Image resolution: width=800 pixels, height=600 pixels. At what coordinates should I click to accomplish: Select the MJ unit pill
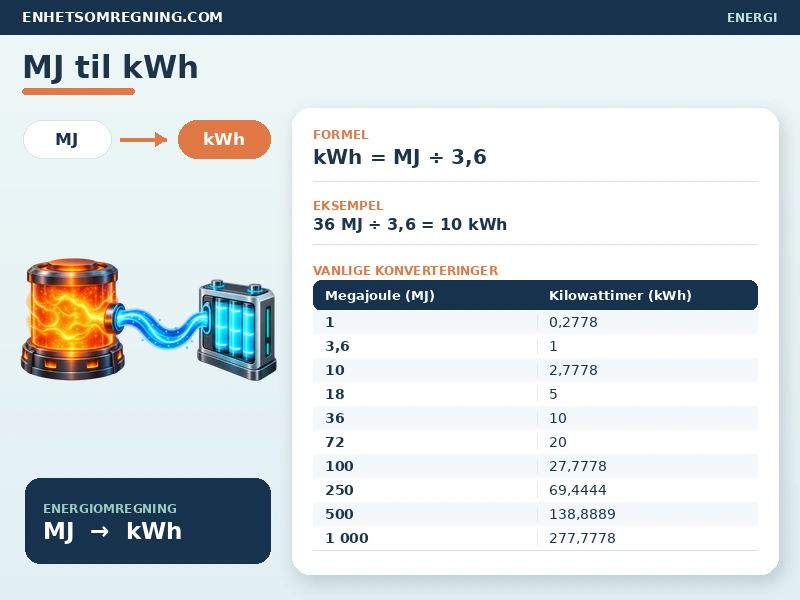point(67,139)
